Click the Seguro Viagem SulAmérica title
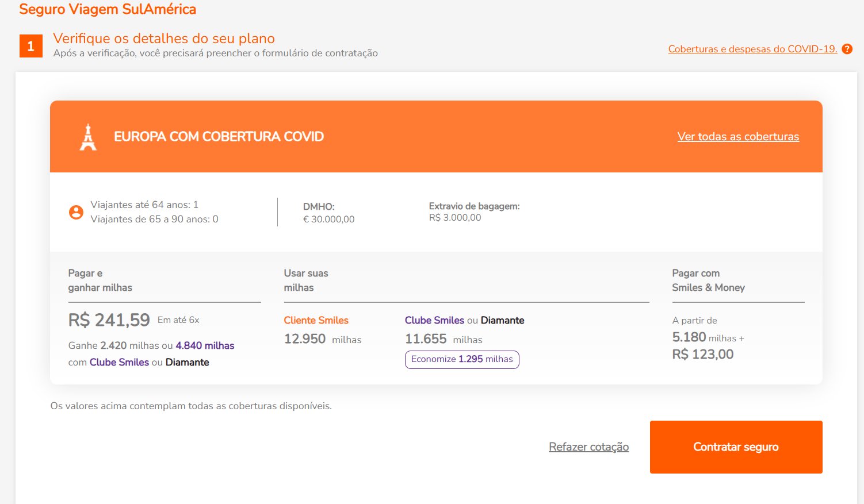The height and width of the screenshot is (504, 864). pos(108,9)
